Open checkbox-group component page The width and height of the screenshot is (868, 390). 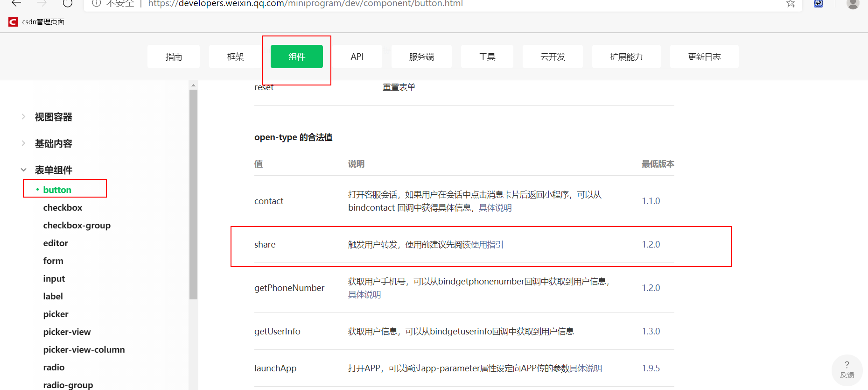[x=77, y=225]
